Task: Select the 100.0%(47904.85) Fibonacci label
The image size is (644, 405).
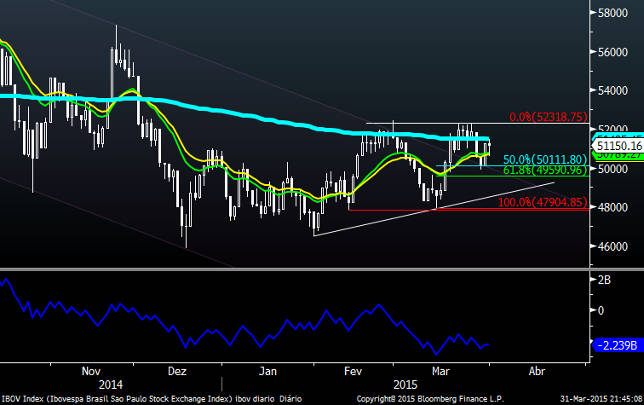Action: [x=541, y=202]
